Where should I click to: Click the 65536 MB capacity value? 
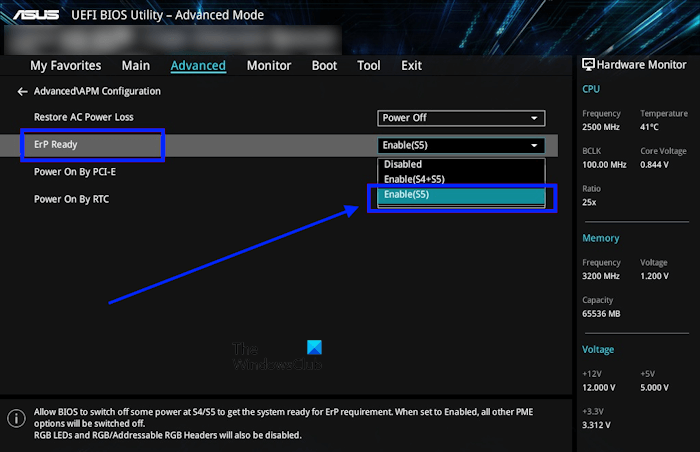[x=601, y=314]
